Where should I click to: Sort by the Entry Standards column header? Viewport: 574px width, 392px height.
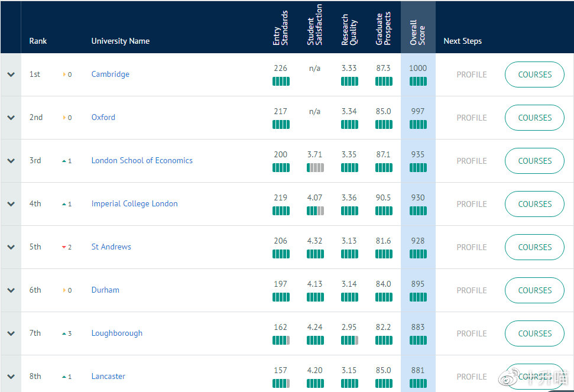point(281,28)
